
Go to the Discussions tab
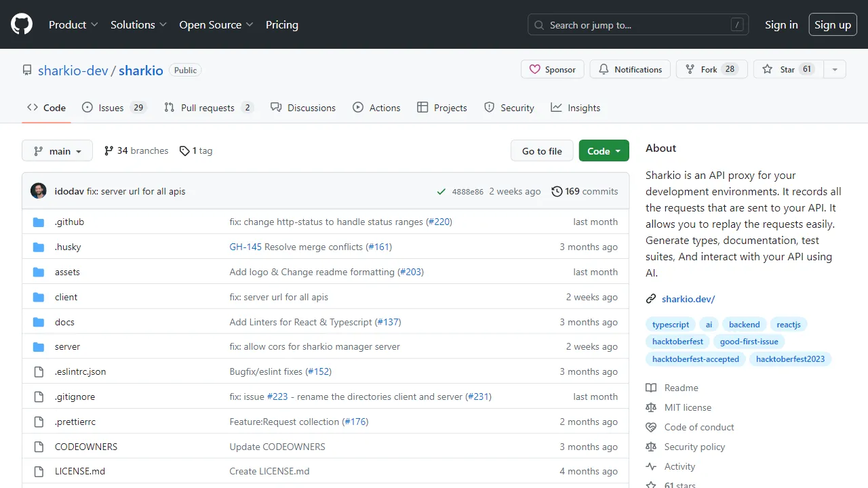pyautogui.click(x=302, y=108)
